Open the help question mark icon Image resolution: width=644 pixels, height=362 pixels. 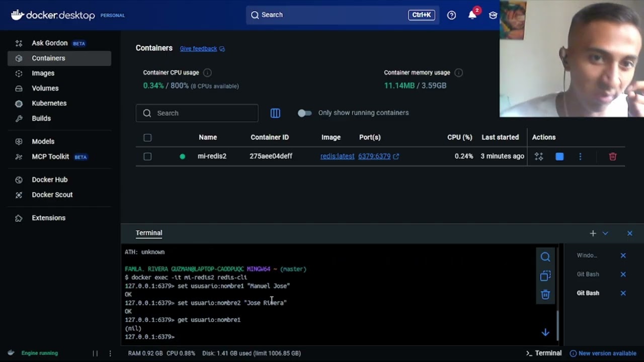(451, 15)
